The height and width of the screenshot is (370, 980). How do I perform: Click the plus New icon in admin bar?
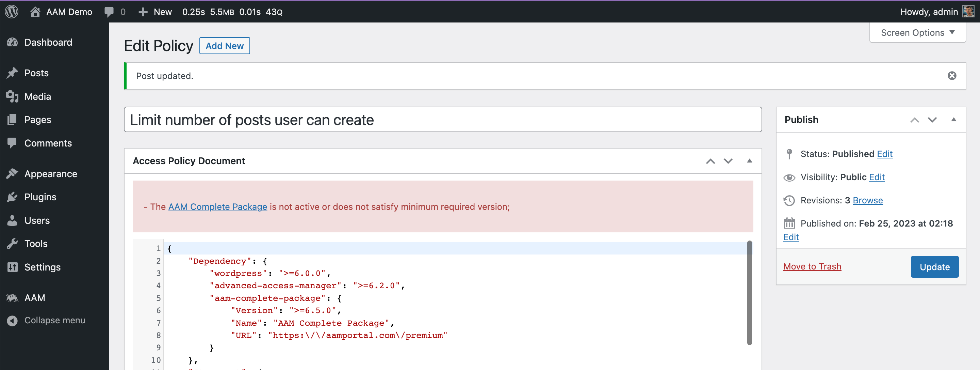[143, 12]
